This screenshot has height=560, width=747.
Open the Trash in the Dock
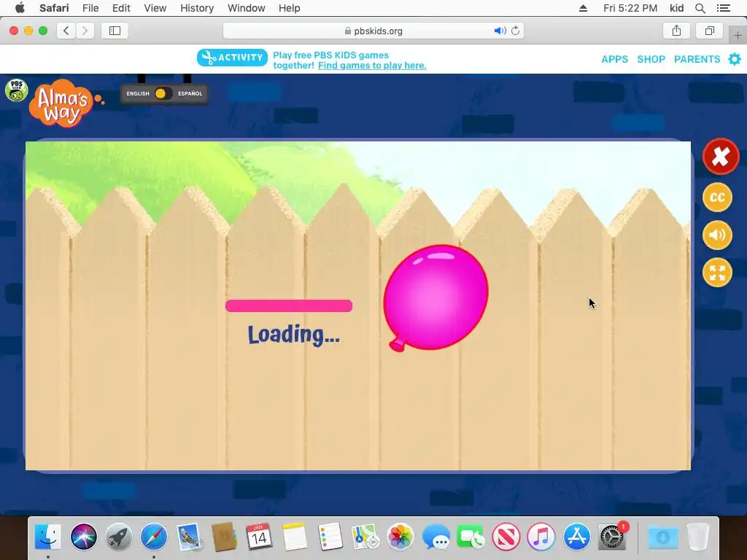(x=698, y=537)
